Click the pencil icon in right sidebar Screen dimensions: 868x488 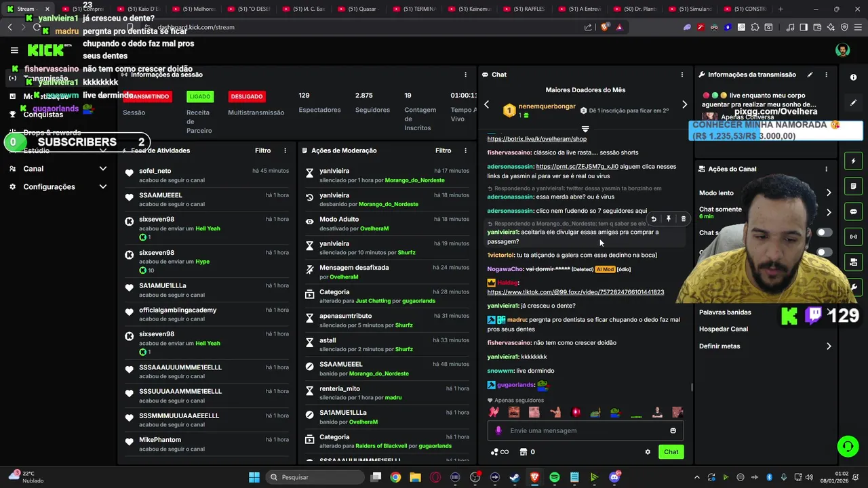[x=854, y=102]
